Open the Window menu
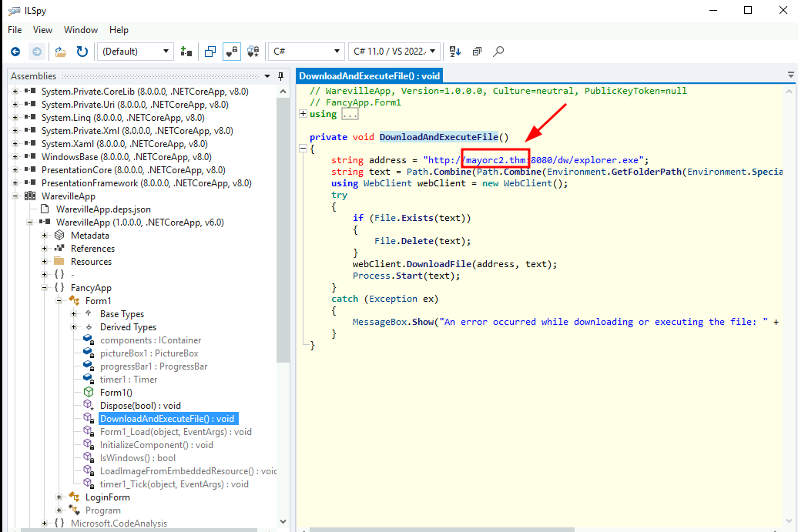This screenshot has height=532, width=798. [x=80, y=30]
